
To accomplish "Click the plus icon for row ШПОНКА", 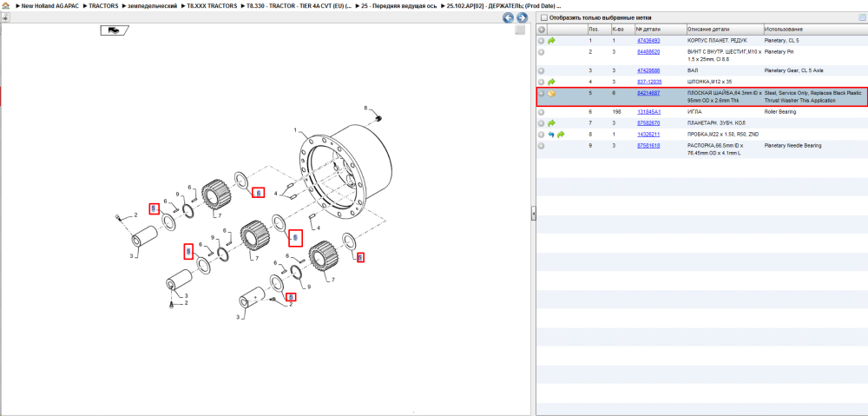I will pos(542,82).
